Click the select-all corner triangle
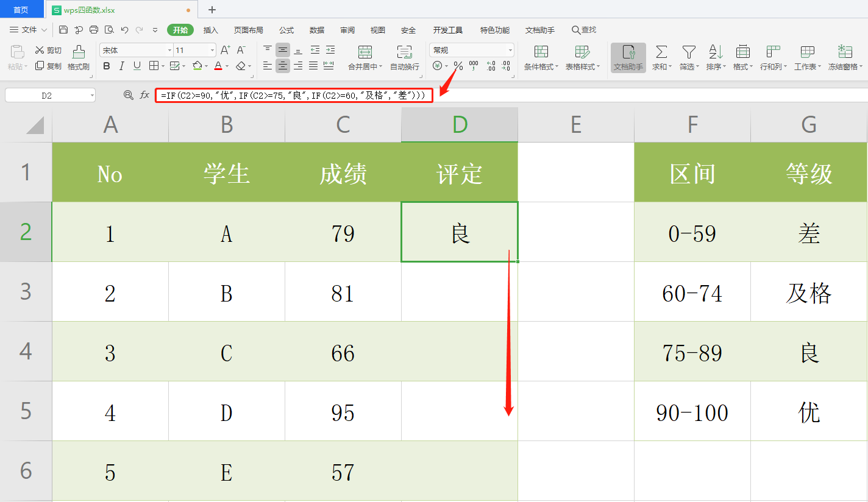868x502 pixels. pos(35,125)
